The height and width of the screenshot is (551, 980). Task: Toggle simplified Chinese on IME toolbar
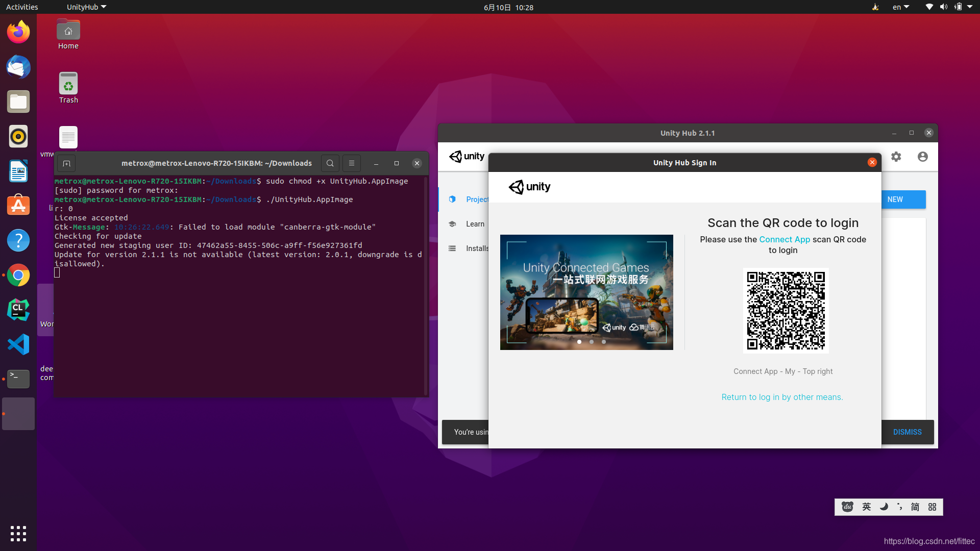click(915, 507)
